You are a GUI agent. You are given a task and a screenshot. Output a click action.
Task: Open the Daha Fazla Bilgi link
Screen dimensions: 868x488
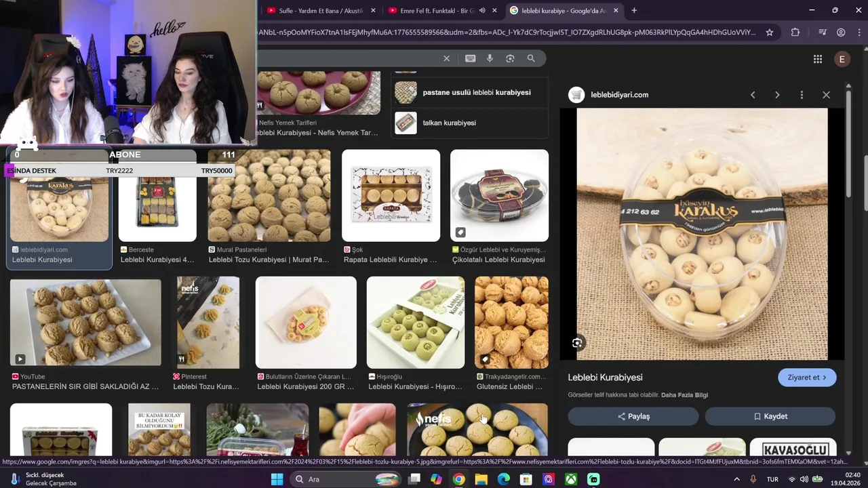pyautogui.click(x=684, y=394)
